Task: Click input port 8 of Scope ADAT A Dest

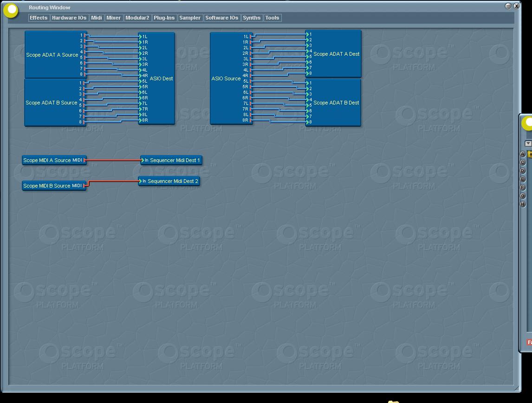Action: click(308, 73)
